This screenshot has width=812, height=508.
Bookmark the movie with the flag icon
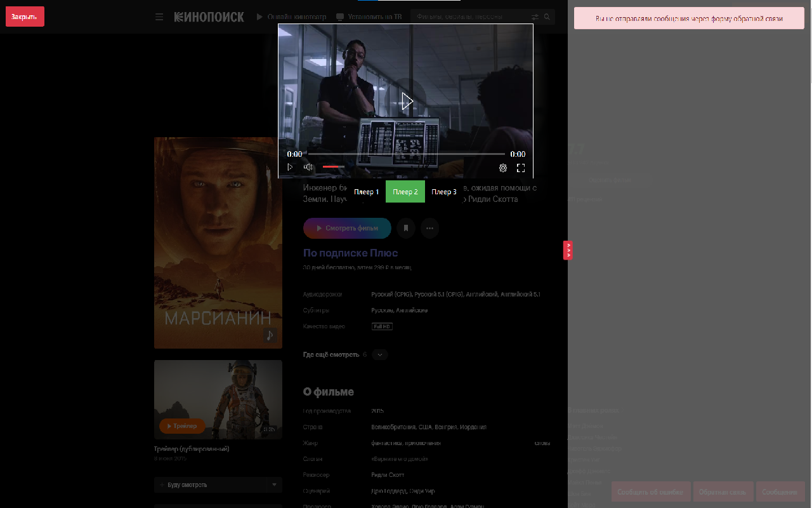pyautogui.click(x=405, y=228)
